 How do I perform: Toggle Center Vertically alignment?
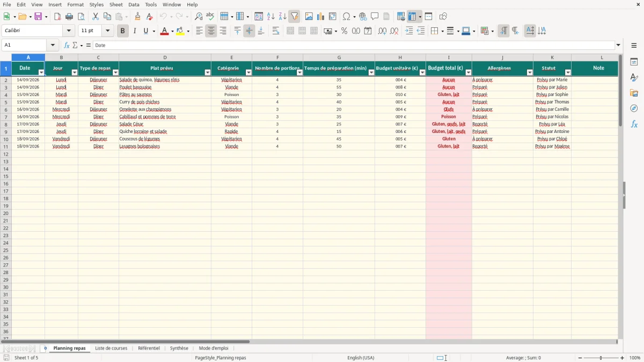(x=249, y=31)
